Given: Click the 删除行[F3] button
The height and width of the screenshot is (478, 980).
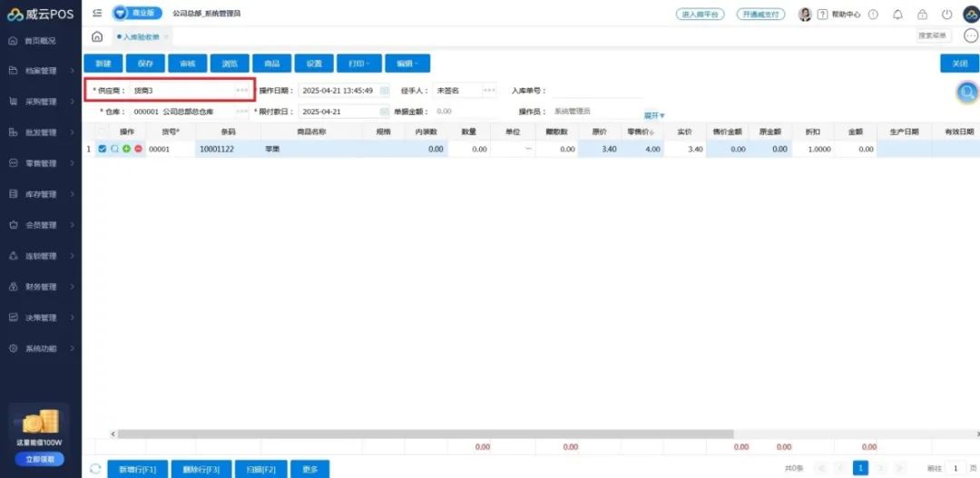Looking at the screenshot, I should (x=201, y=469).
